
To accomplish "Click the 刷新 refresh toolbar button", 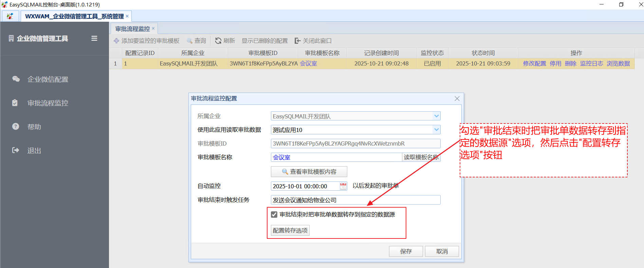I will (225, 41).
